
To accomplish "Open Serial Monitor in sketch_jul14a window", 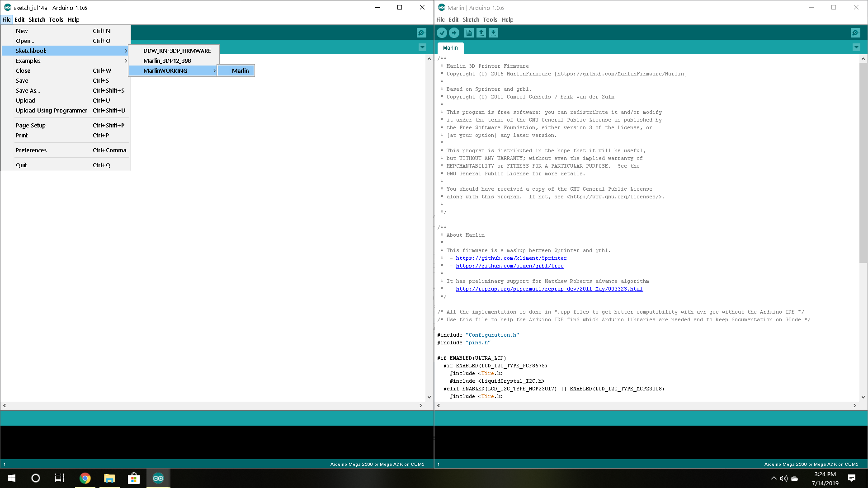I will (x=421, y=33).
